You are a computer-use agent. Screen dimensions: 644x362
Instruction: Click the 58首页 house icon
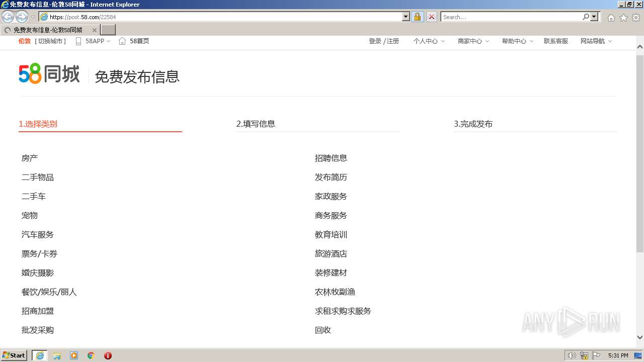click(122, 41)
